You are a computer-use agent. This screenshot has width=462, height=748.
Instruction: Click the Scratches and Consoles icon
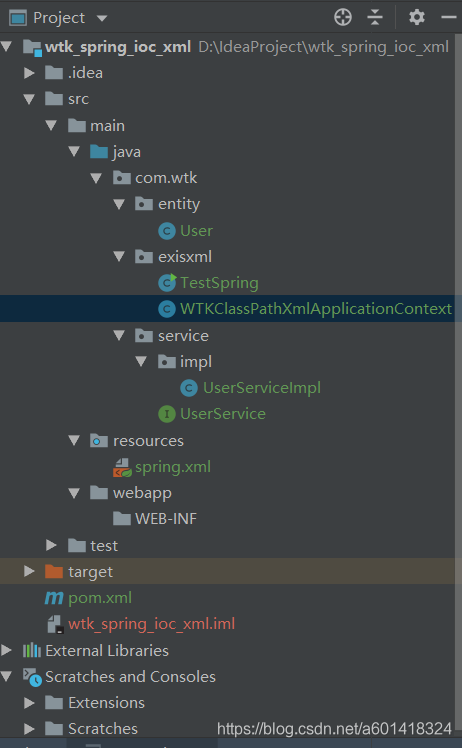[x=32, y=677]
